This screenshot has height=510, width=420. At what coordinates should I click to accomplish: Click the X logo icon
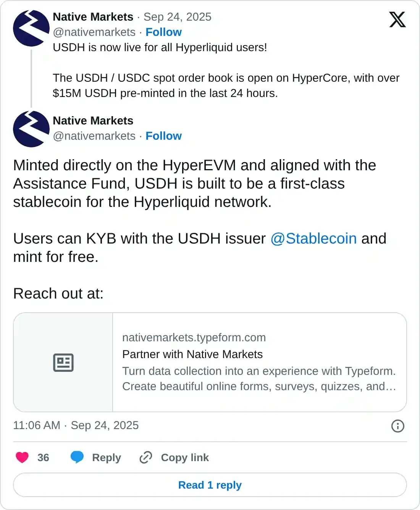click(397, 19)
